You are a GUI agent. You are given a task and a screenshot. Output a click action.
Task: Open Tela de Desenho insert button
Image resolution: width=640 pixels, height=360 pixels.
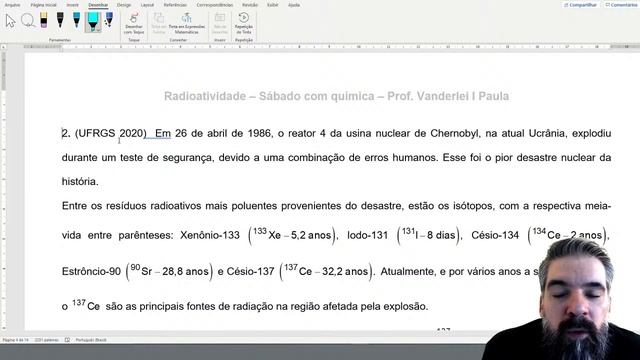click(x=220, y=24)
